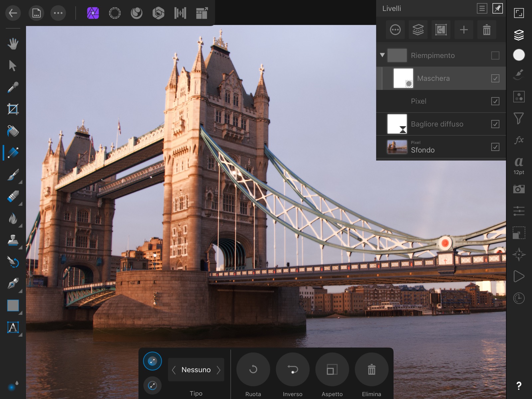Select the Sfondo layer thumbnail
This screenshot has width=532, height=399.
point(397,147)
